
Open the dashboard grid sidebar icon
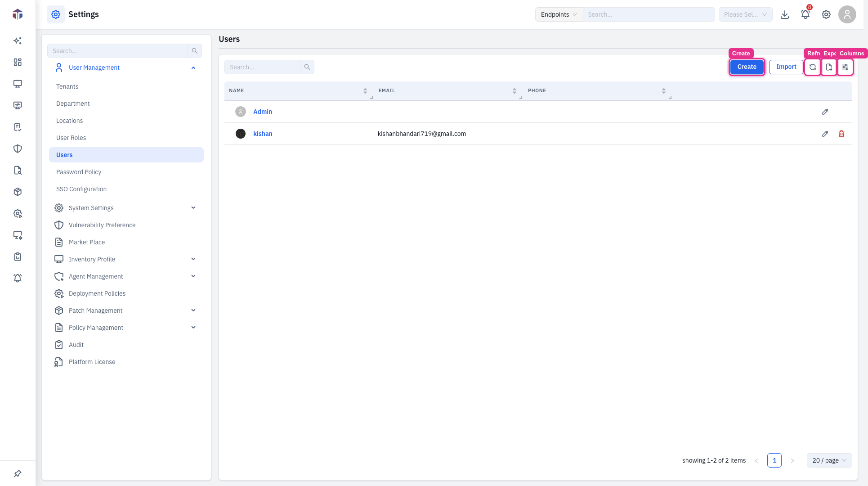click(18, 62)
